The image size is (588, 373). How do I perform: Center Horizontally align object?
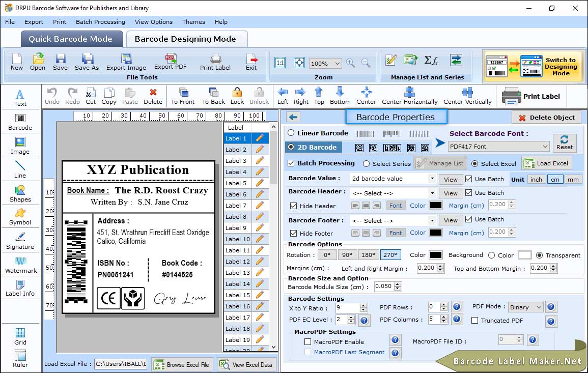(x=409, y=96)
